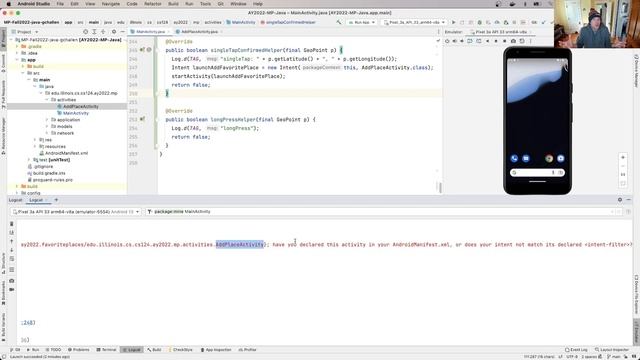
Task: Click the emulator home circle icon
Action: 496,41
